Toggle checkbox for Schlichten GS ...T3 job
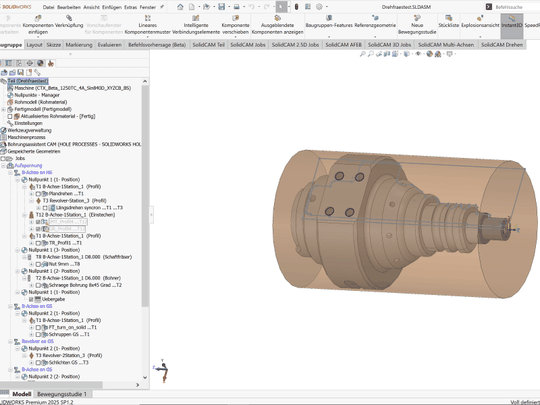 click(38, 363)
